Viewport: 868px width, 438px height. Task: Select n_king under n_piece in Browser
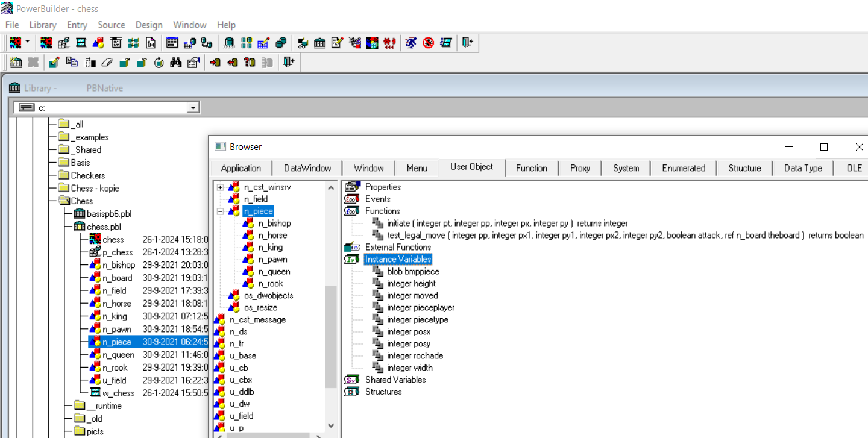[270, 247]
